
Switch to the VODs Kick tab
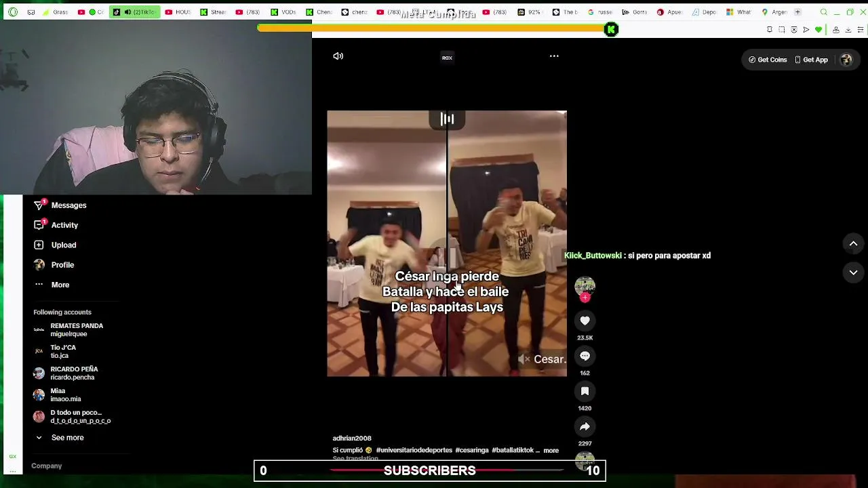283,12
